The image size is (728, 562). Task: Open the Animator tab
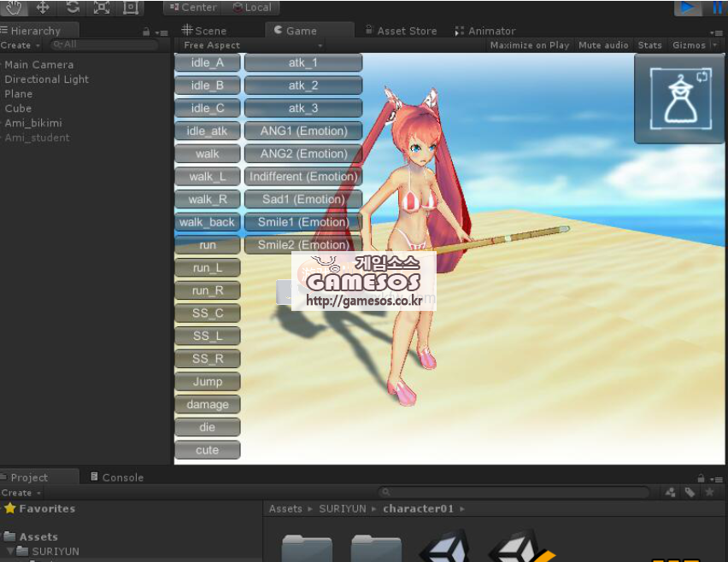click(x=484, y=31)
